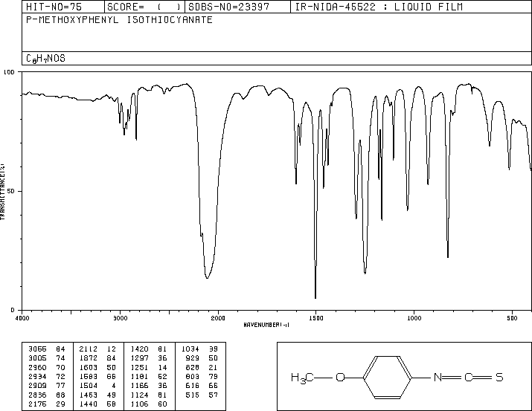Screen dimensions: 532x411
Task: Click the 803 entry in the peak table
Action: pos(193,376)
